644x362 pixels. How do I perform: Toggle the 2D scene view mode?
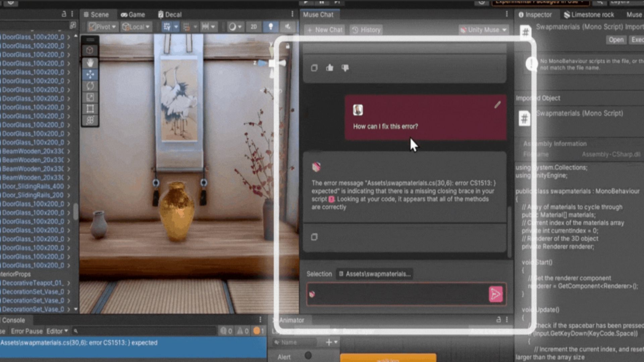click(254, 27)
